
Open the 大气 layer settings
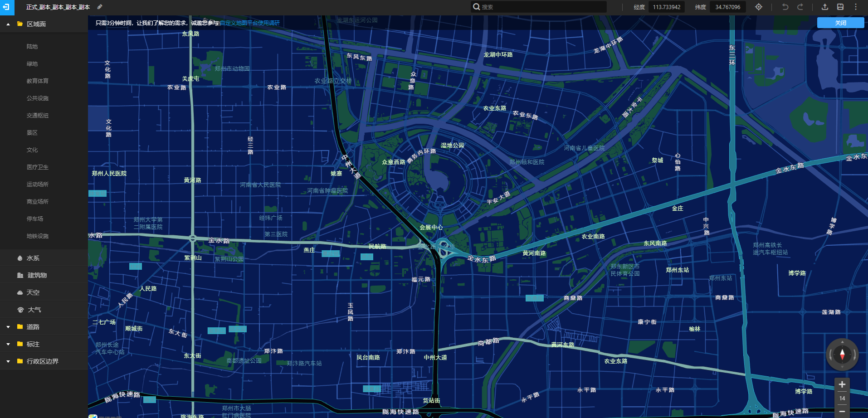tap(44, 310)
